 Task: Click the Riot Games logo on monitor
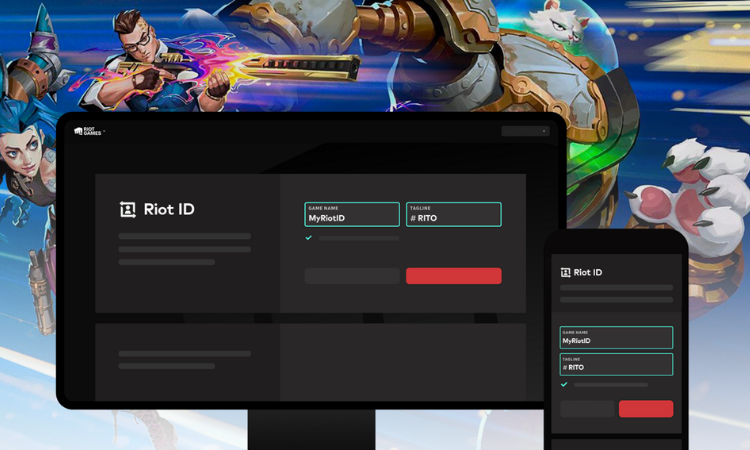(88, 131)
